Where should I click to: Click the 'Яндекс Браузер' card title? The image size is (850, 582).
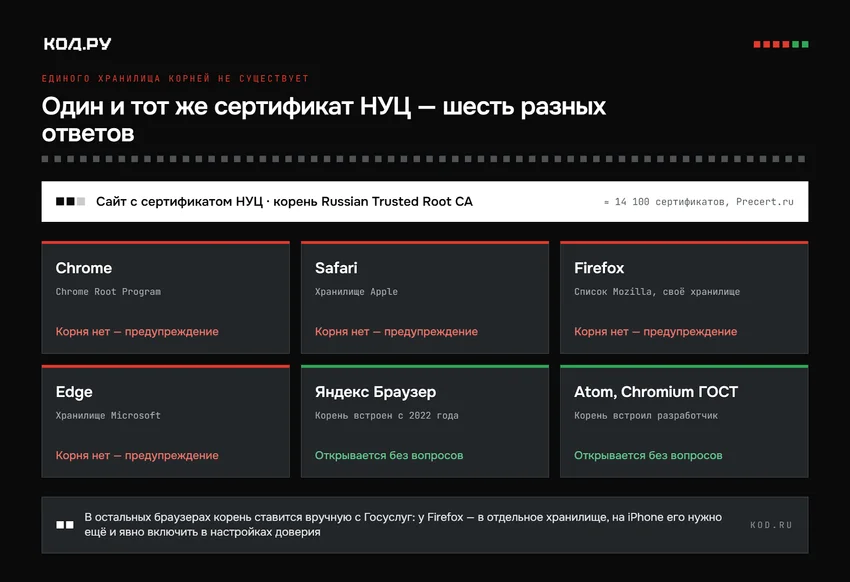(x=375, y=392)
